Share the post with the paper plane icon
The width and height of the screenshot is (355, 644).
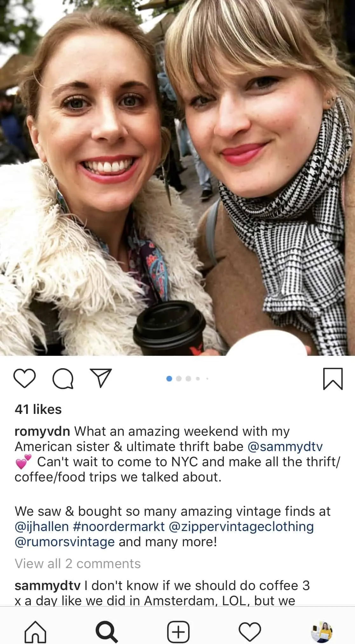[101, 378]
